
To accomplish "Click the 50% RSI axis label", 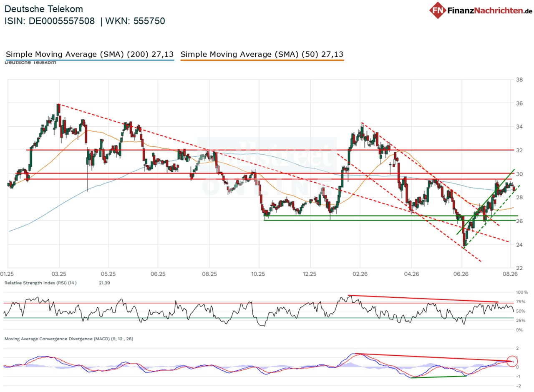I will 521,311.
